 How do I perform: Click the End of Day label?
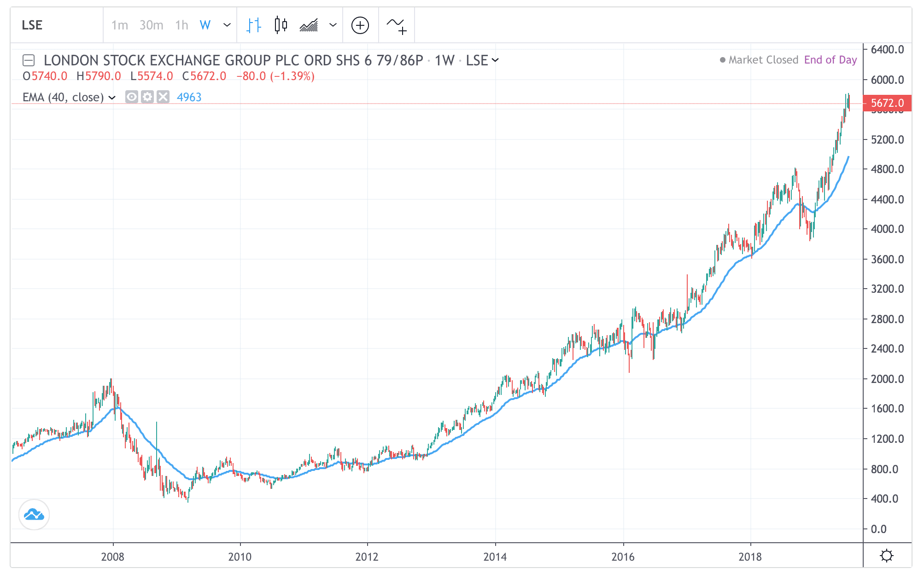pos(830,60)
